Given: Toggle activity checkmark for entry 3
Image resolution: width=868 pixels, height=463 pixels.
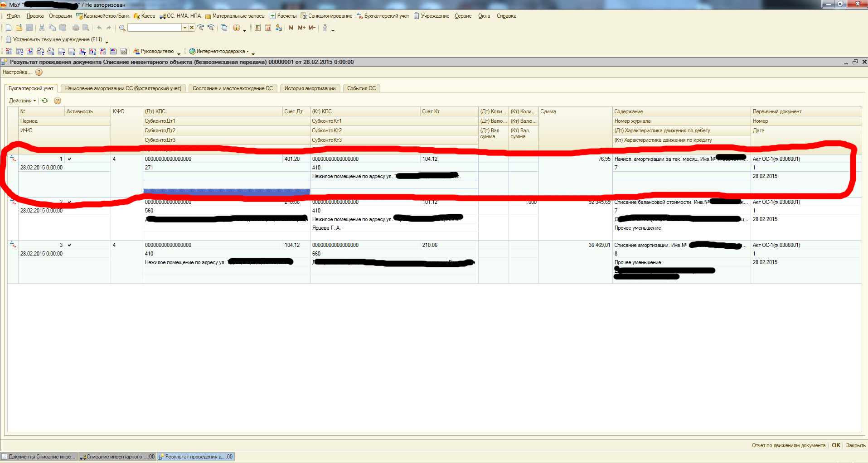Looking at the screenshot, I should [x=69, y=245].
